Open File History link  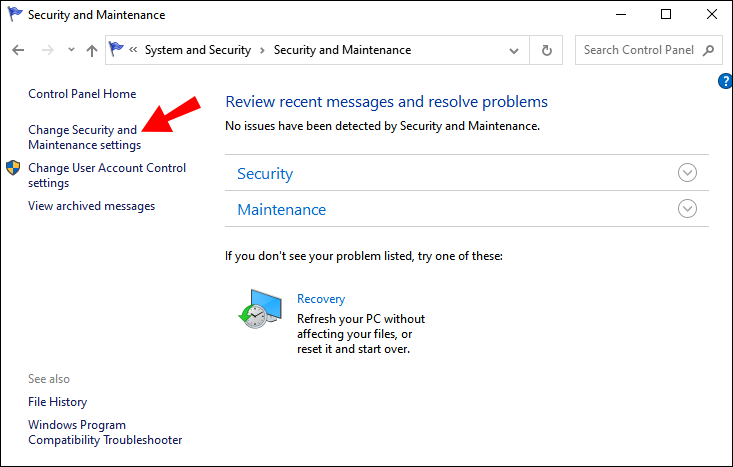point(57,402)
